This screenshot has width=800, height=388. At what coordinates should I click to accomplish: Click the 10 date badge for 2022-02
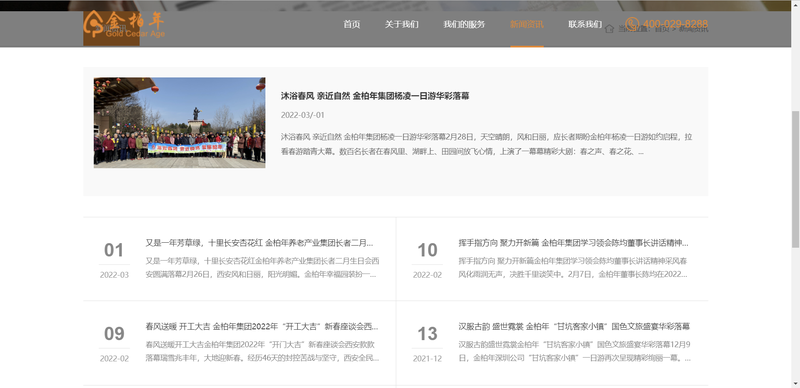[x=427, y=250]
